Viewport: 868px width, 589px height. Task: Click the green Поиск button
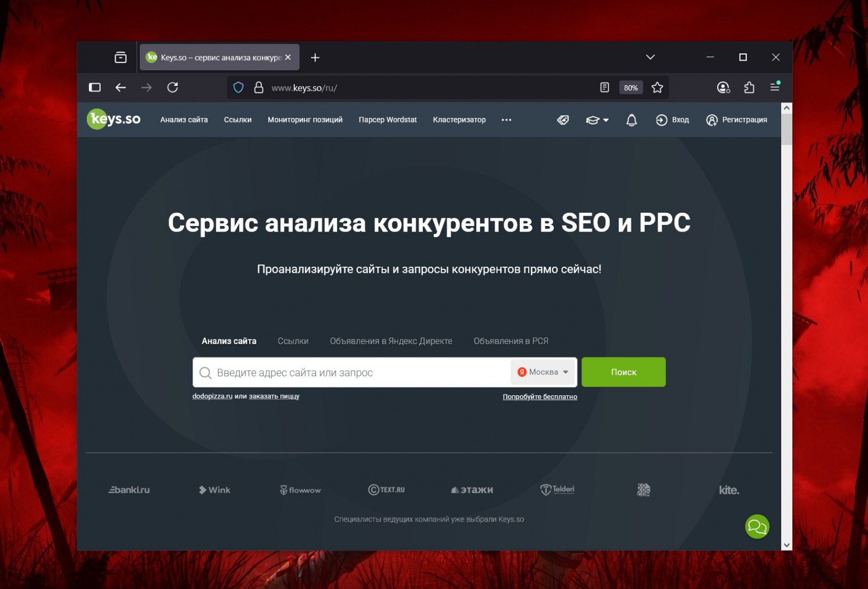623,372
